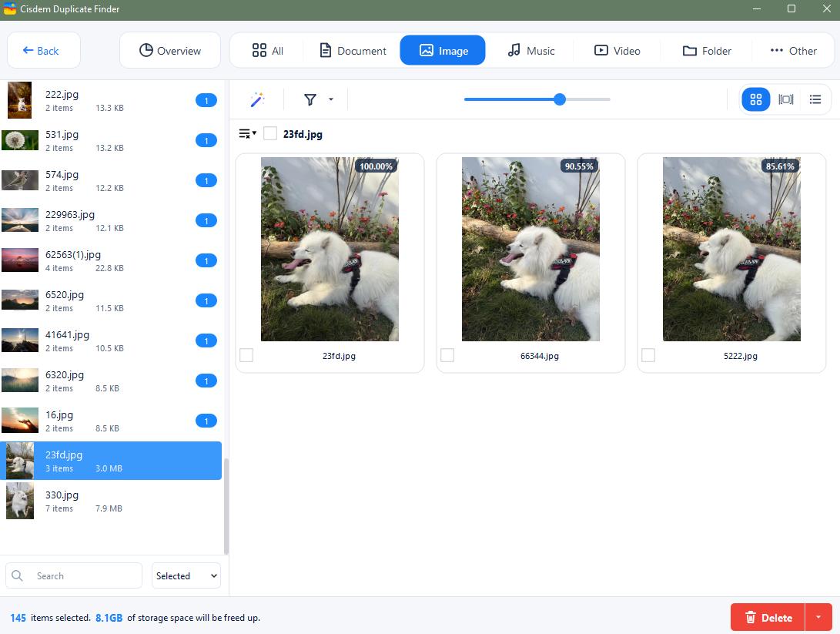The height and width of the screenshot is (634, 840).
Task: Click the 8.1GB freed space text
Action: (x=109, y=618)
